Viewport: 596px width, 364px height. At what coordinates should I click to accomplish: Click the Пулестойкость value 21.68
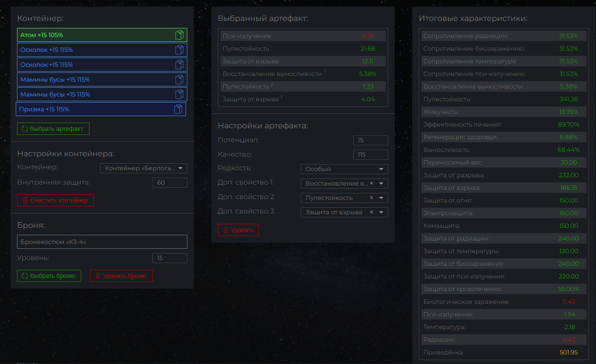(x=368, y=49)
